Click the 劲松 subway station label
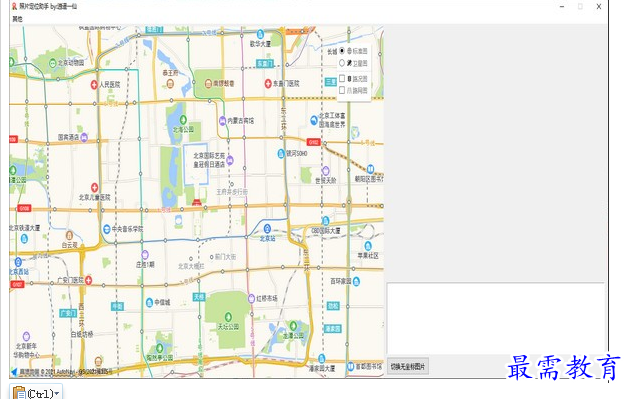Viewport: 629px width, 399px height. (x=333, y=306)
